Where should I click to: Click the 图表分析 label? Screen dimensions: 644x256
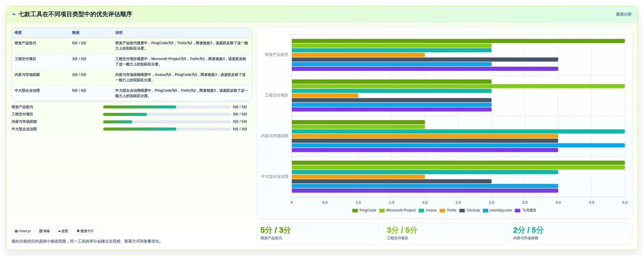pos(624,14)
